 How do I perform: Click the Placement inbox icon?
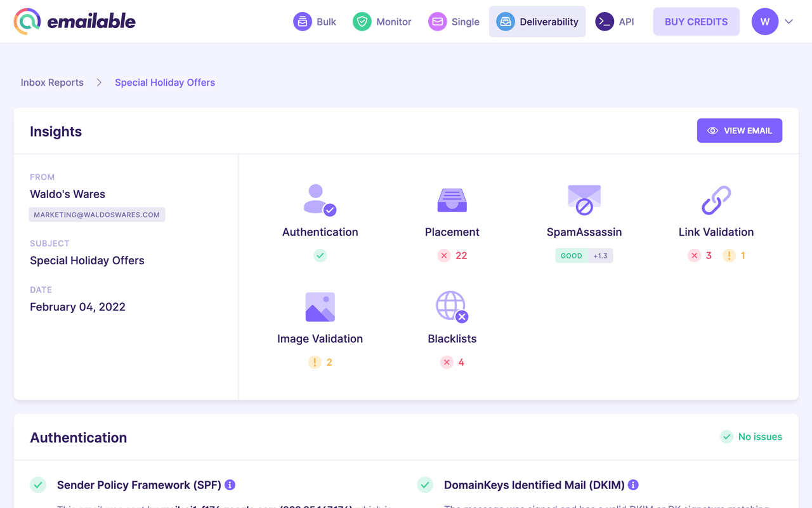coord(452,199)
